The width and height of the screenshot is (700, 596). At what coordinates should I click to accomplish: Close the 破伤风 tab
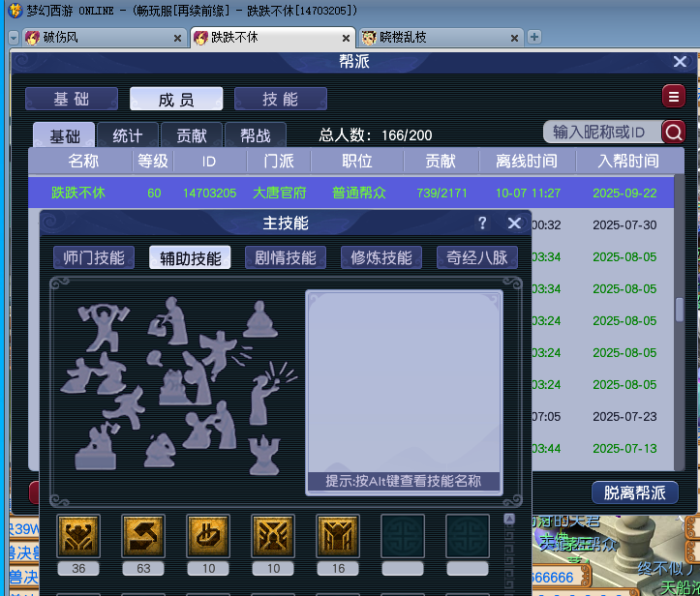coord(177,39)
